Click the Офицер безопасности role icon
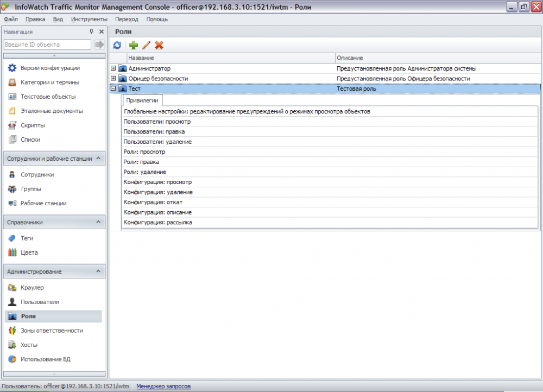 (x=123, y=79)
